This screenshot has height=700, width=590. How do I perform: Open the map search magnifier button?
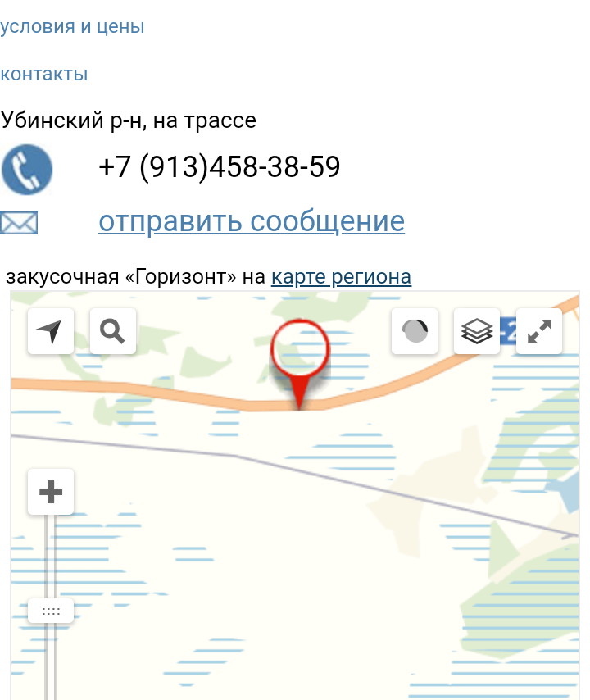tap(113, 331)
